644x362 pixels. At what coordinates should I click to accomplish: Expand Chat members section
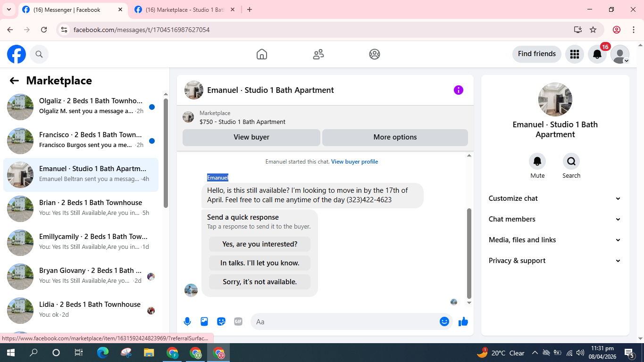tap(555, 219)
